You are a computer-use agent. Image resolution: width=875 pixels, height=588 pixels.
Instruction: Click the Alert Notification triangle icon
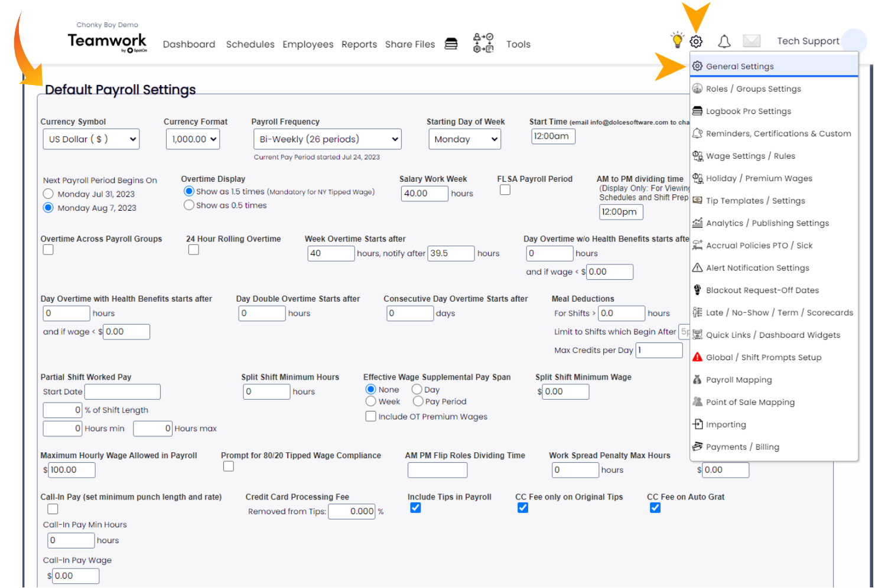697,268
